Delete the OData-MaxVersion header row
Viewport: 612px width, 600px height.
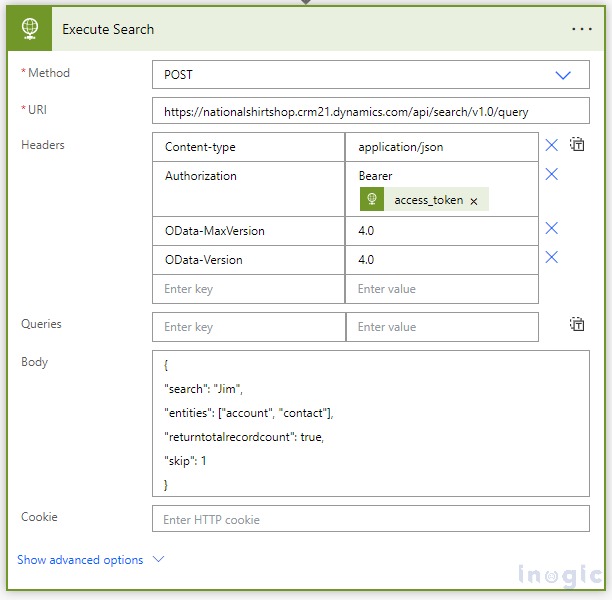click(551, 229)
